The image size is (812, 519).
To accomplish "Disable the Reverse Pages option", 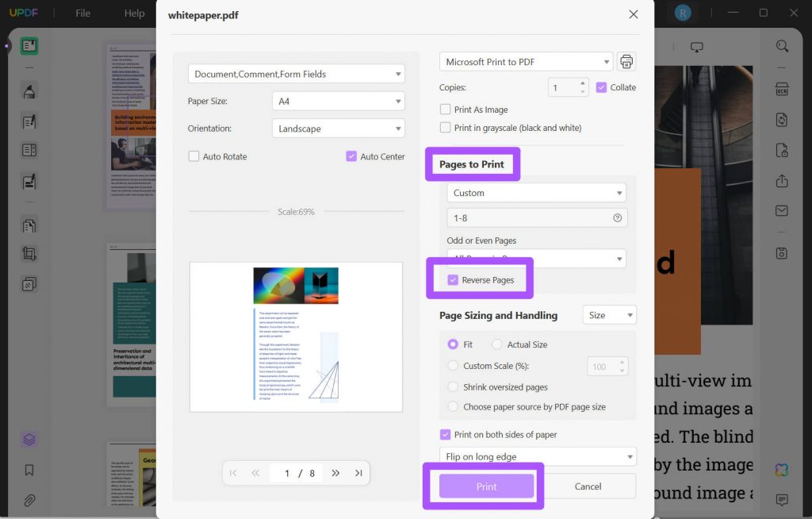I will tap(454, 279).
